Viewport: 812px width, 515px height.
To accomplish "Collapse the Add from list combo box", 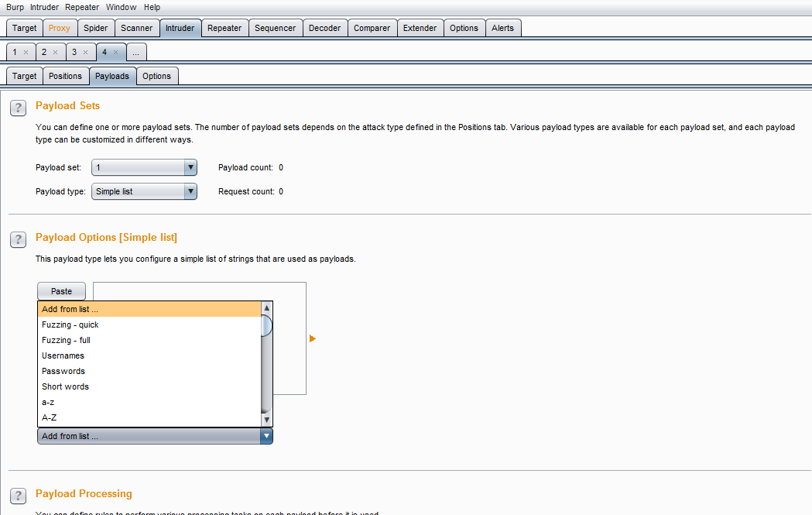I will click(x=266, y=436).
